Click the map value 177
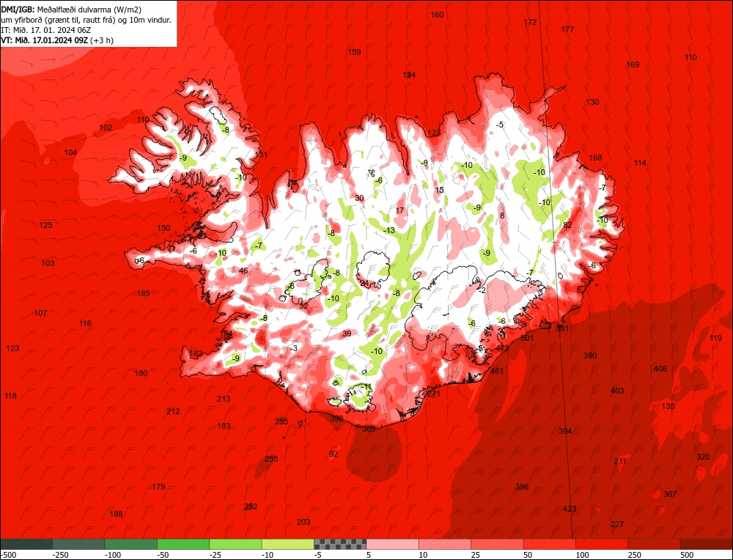Screen dimensions: 733x560 pyautogui.click(x=567, y=29)
